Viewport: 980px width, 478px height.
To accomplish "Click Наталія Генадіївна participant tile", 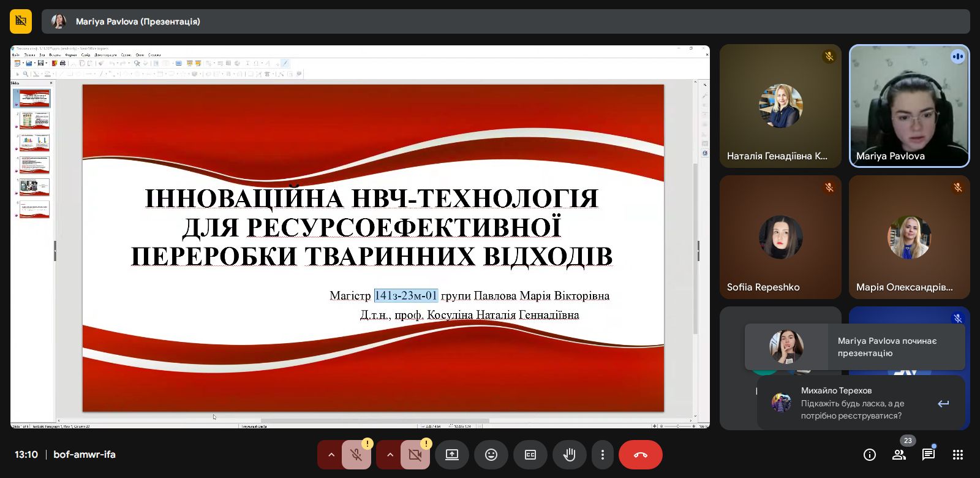I will click(780, 105).
